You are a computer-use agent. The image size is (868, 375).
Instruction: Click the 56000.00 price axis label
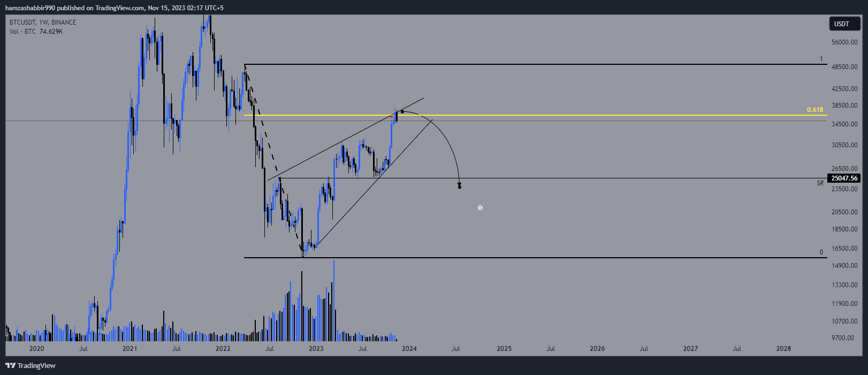(x=844, y=42)
